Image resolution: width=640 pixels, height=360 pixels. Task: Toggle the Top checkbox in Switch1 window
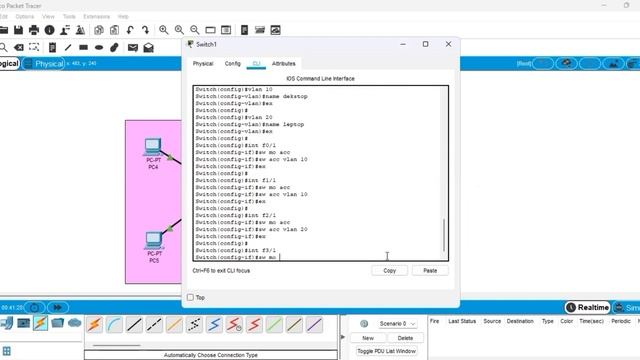tap(190, 297)
